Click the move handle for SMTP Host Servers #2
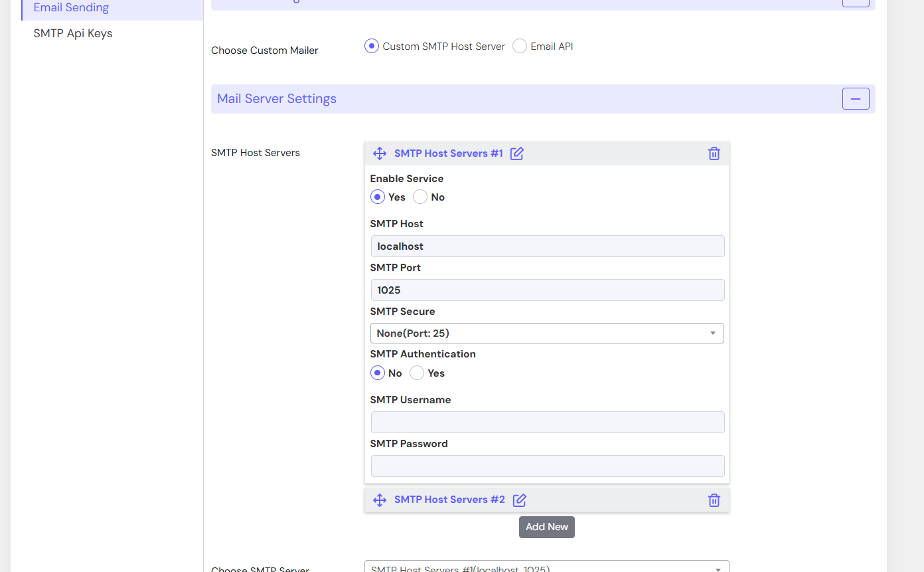924x572 pixels. (380, 500)
